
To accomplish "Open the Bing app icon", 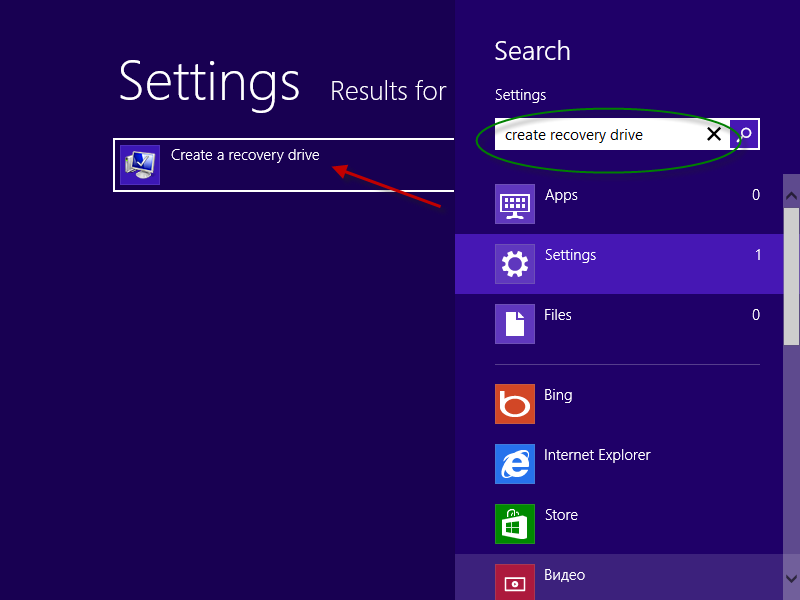I will coord(515,404).
